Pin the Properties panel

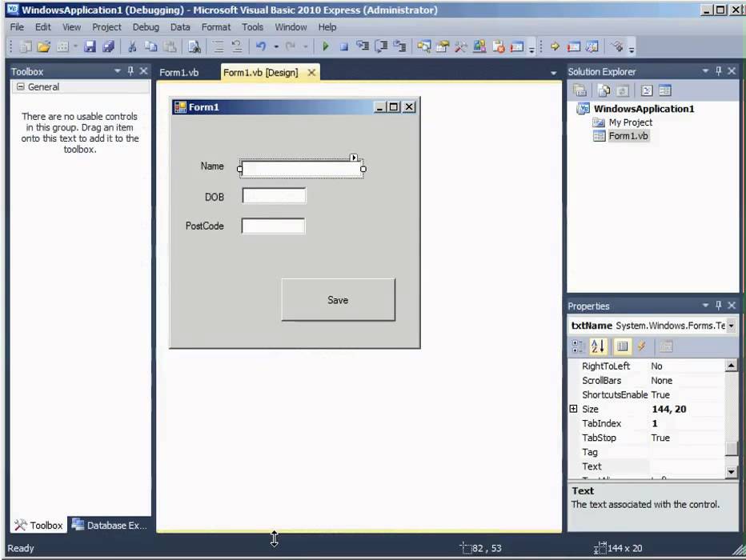pos(719,305)
